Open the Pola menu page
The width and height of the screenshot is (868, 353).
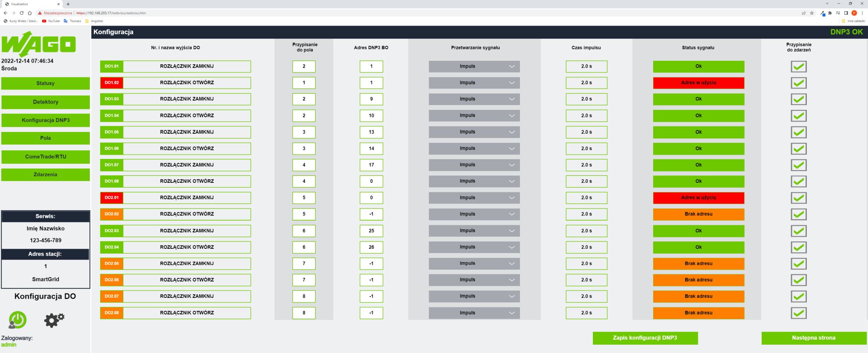click(x=46, y=138)
